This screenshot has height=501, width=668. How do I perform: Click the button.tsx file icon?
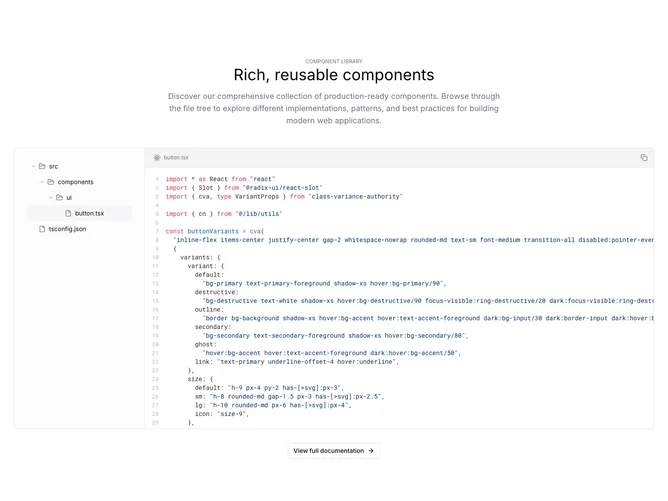click(68, 213)
